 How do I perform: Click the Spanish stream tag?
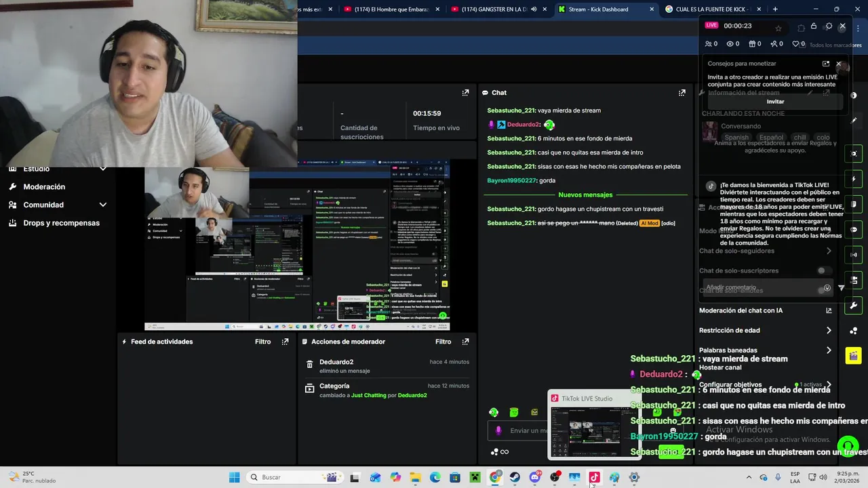pos(736,138)
